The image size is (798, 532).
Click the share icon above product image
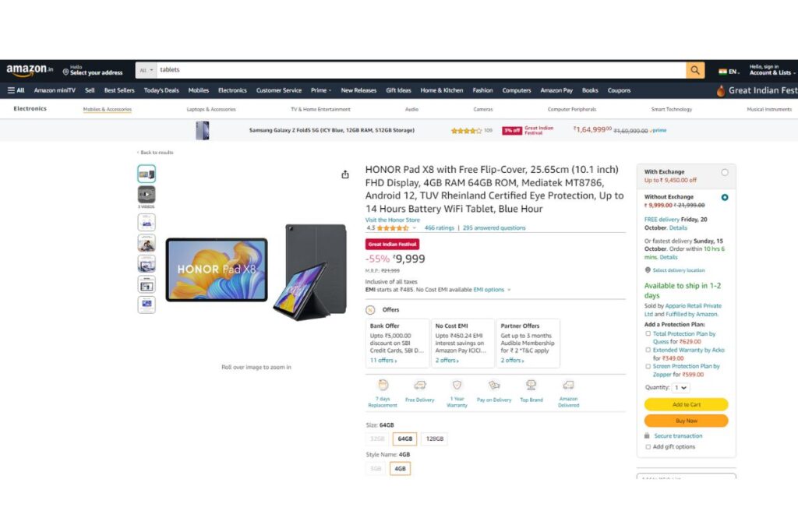(345, 174)
